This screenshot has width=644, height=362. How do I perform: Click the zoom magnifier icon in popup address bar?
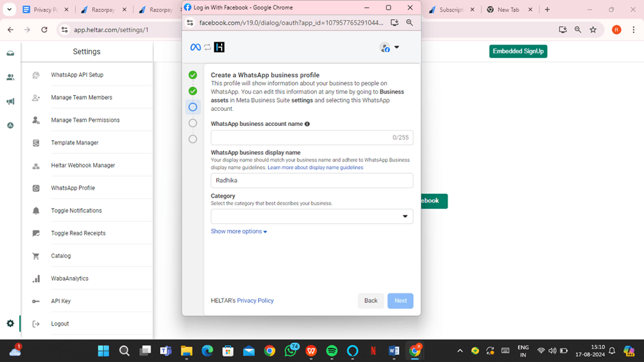(409, 23)
